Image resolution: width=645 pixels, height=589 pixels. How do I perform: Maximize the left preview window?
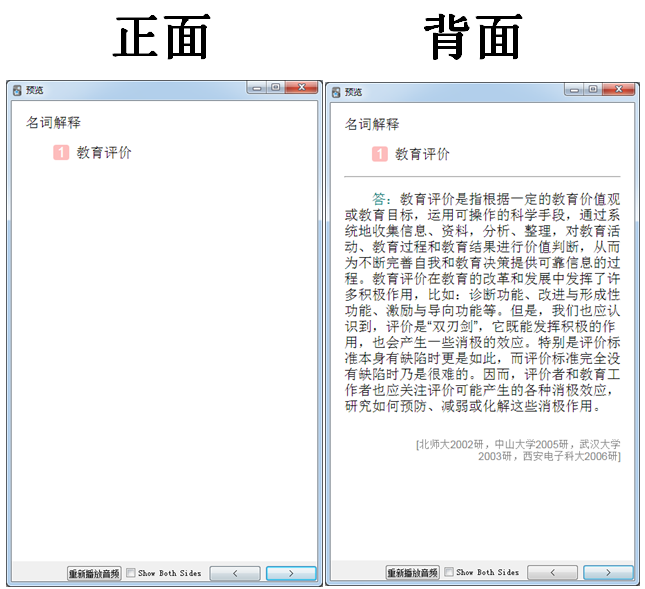(276, 87)
